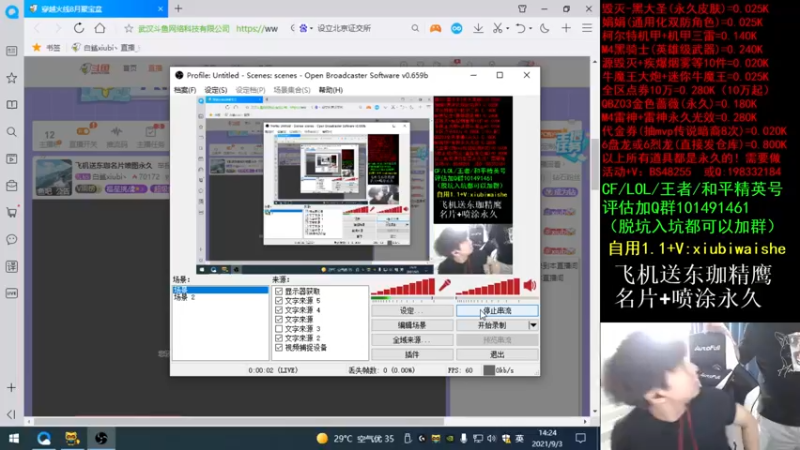Open the game controller icon in browser toolbar
Viewport: 800px width, 450px height.
pyautogui.click(x=435, y=29)
